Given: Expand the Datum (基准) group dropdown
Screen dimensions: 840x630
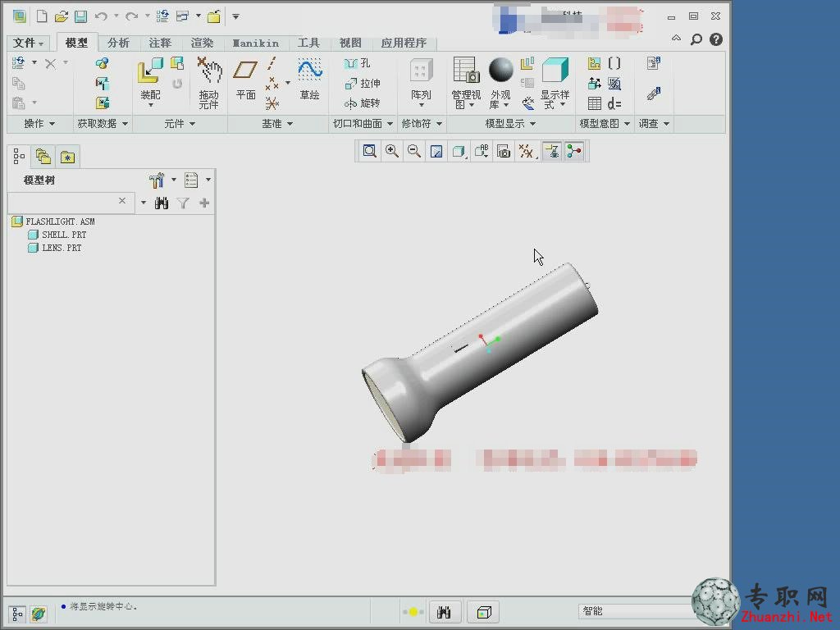Looking at the screenshot, I should [x=277, y=124].
